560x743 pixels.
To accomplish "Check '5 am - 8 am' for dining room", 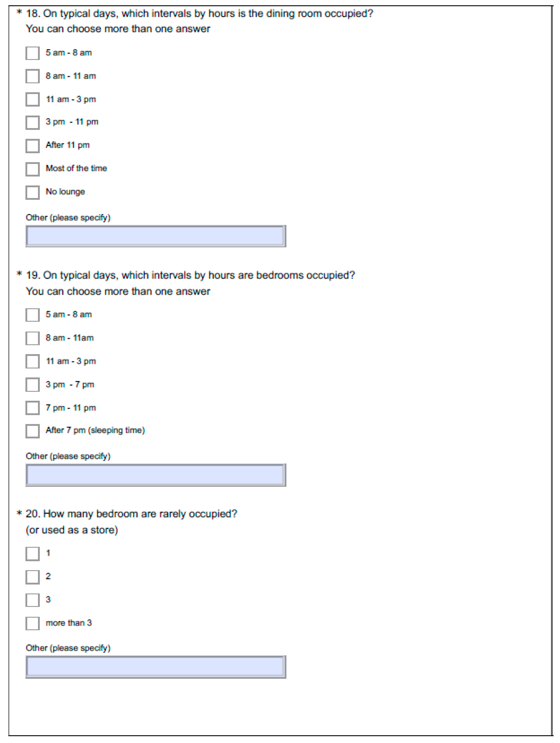I will point(33,53).
